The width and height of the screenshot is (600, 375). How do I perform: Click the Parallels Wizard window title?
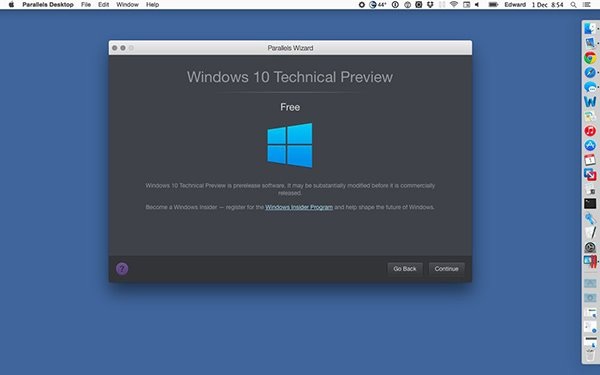(290, 48)
